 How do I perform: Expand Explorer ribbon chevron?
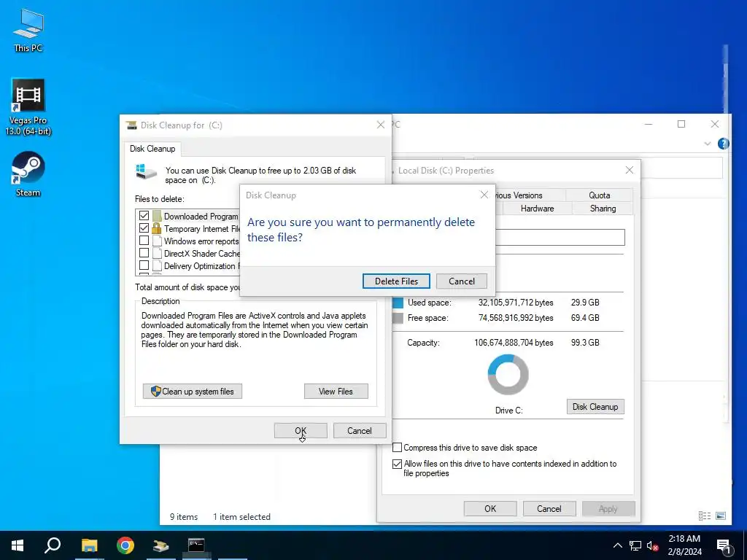point(708,144)
